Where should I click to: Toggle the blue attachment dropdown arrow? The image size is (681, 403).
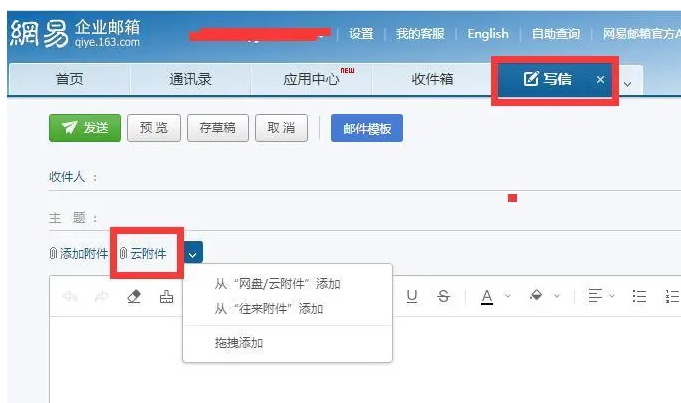[x=193, y=252]
